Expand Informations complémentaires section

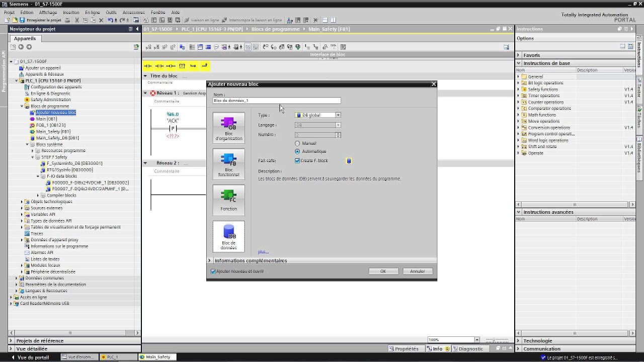click(x=210, y=260)
